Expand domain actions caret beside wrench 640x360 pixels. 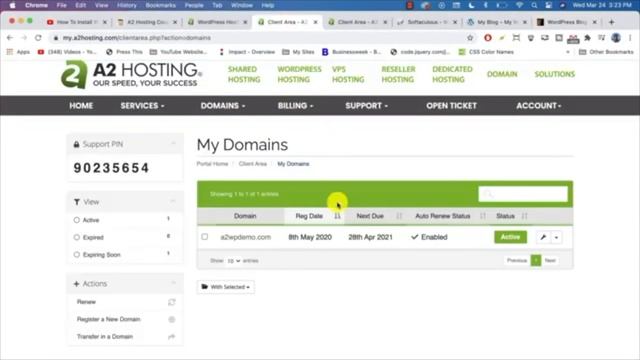point(556,237)
